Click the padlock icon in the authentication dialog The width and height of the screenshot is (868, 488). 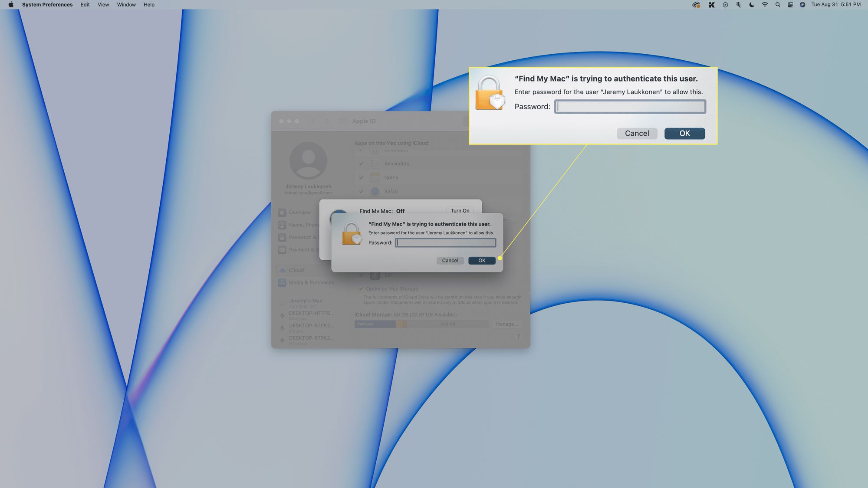(352, 234)
